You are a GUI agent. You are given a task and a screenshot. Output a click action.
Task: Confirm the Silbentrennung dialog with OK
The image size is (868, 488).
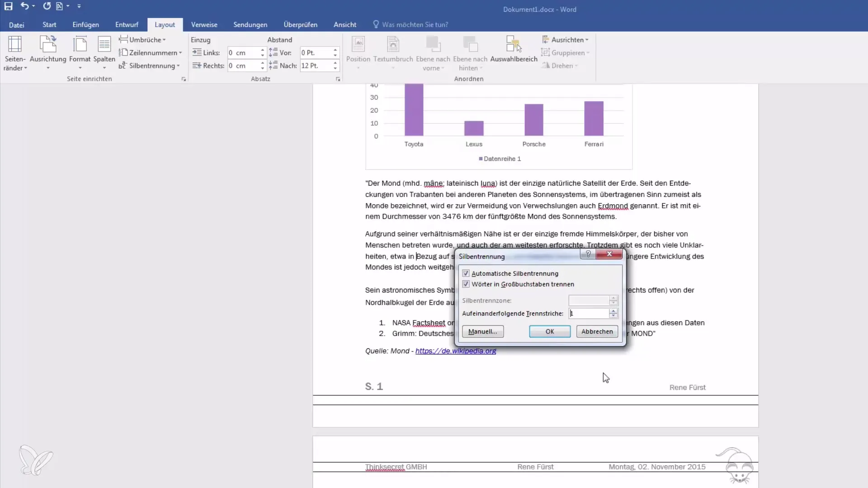pyautogui.click(x=550, y=332)
